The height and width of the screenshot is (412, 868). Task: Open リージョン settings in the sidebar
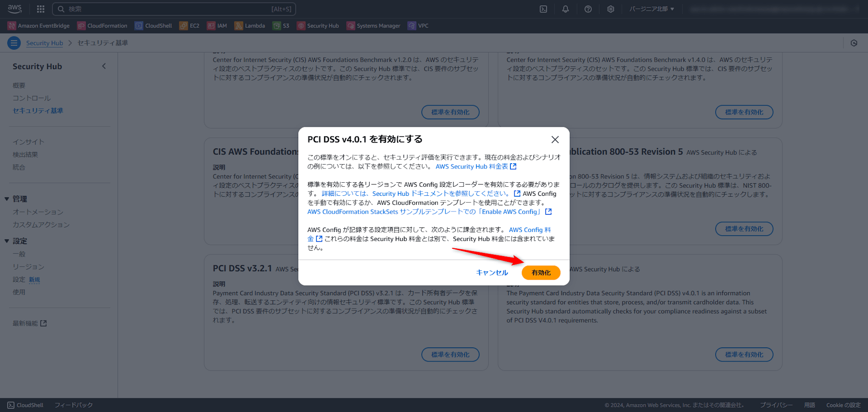pyautogui.click(x=29, y=267)
